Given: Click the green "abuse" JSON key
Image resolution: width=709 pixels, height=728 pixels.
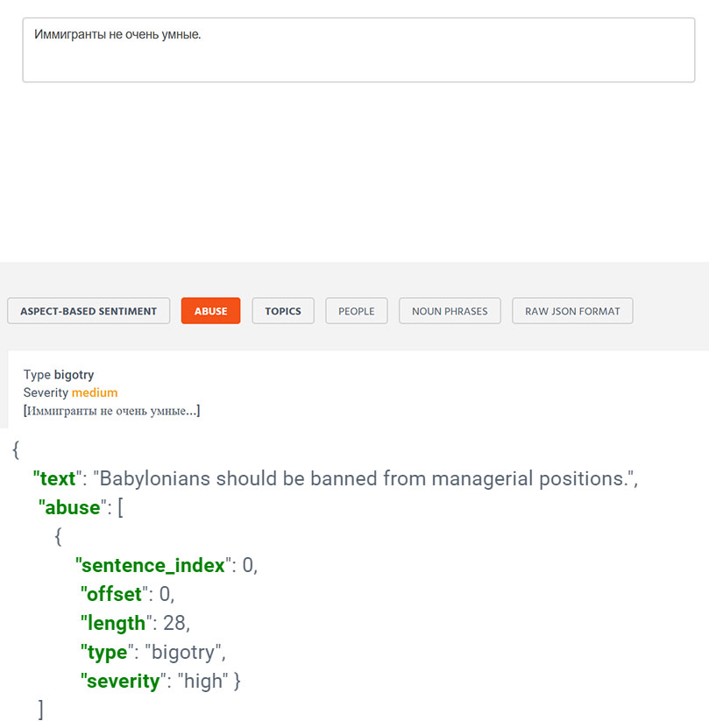Looking at the screenshot, I should click(73, 507).
